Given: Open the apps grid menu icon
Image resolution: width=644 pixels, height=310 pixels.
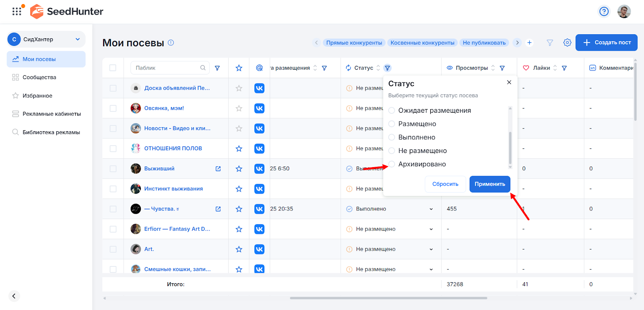Looking at the screenshot, I should click(17, 11).
